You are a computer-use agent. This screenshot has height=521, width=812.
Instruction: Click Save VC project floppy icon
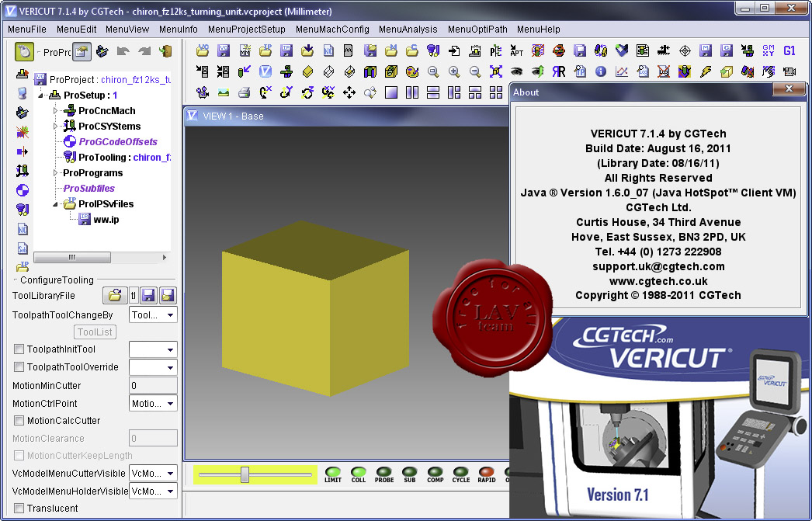[x=224, y=50]
